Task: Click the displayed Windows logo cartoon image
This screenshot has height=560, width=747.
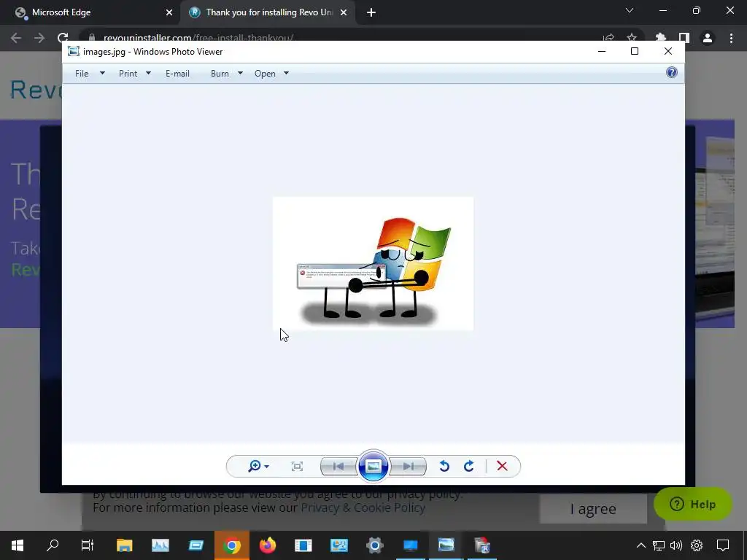Action: click(x=373, y=263)
